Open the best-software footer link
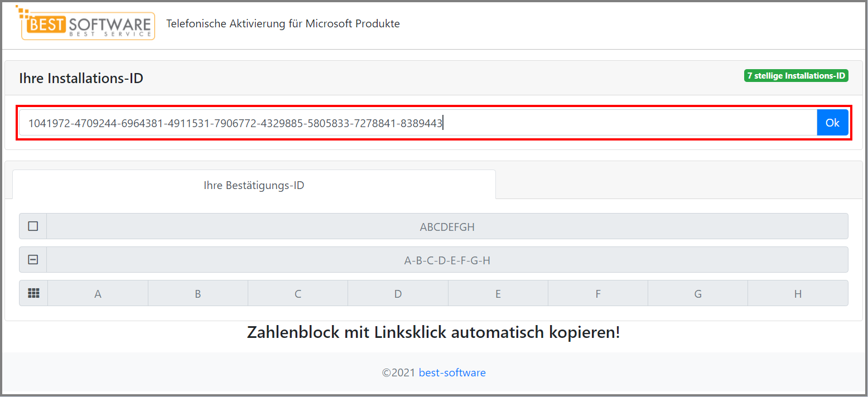The height and width of the screenshot is (397, 868). (x=452, y=372)
